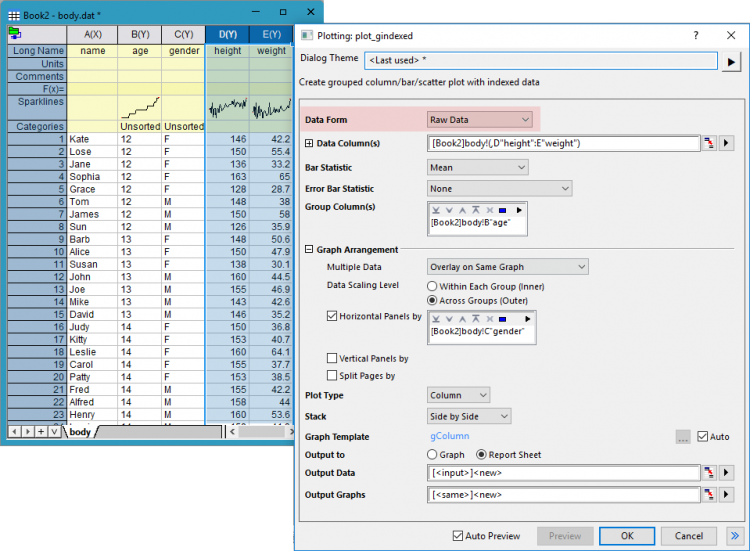Click previous sheet arrow in Book2 tab bar
The image size is (750, 551).
15,432
